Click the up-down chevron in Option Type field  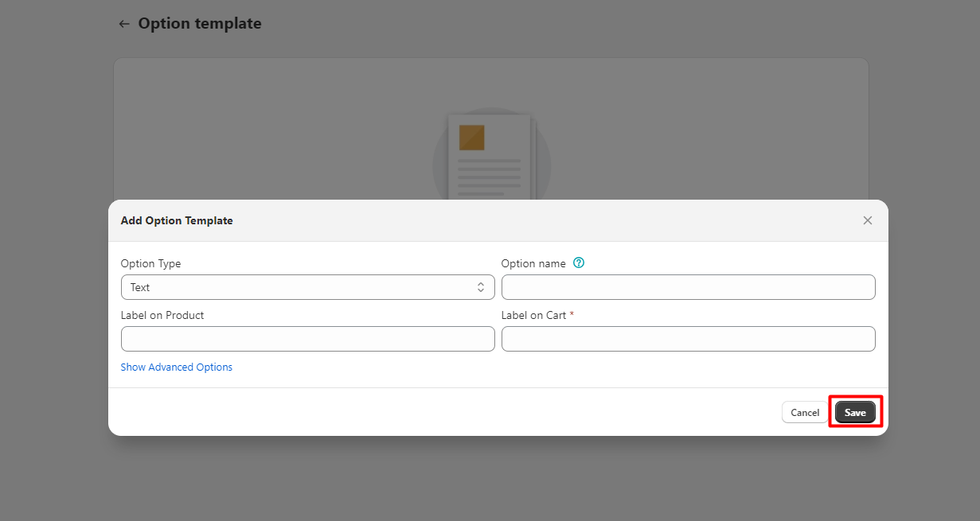pyautogui.click(x=481, y=287)
